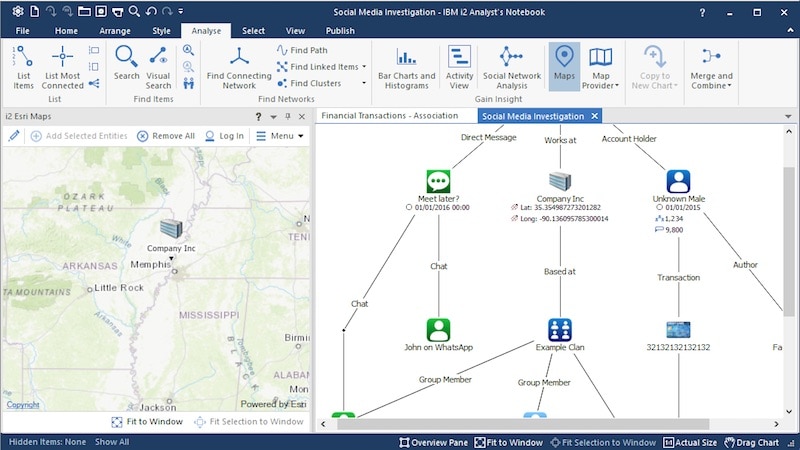
Task: Click Add Selected Entities button
Action: [79, 136]
